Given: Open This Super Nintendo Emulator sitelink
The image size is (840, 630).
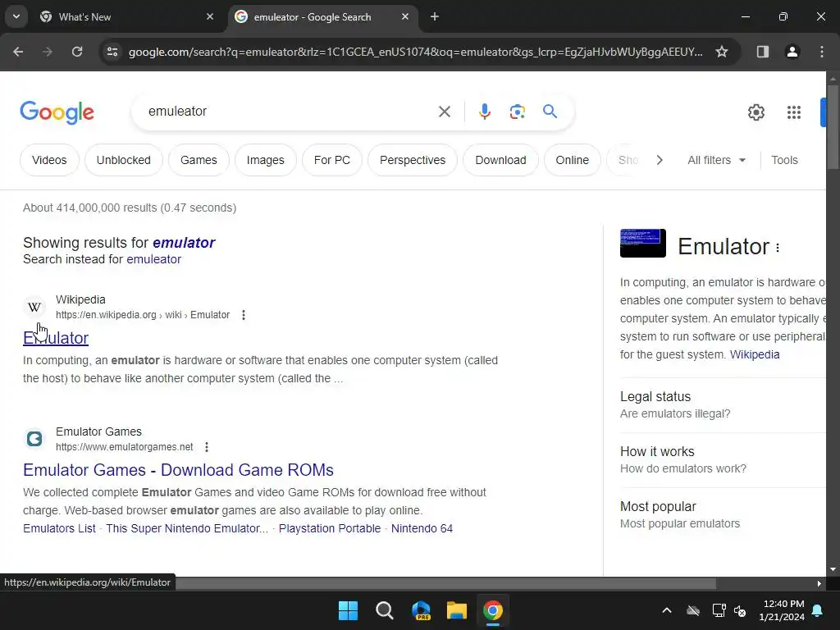Looking at the screenshot, I should click(187, 529).
